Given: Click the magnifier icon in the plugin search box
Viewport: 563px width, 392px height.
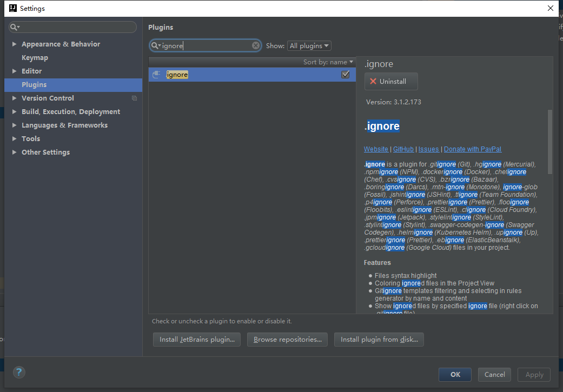Looking at the screenshot, I should pyautogui.click(x=155, y=45).
